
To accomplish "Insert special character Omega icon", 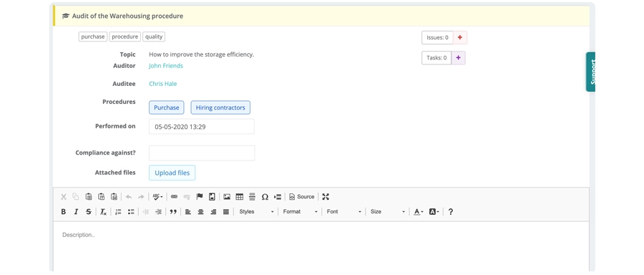I will coord(265,197).
